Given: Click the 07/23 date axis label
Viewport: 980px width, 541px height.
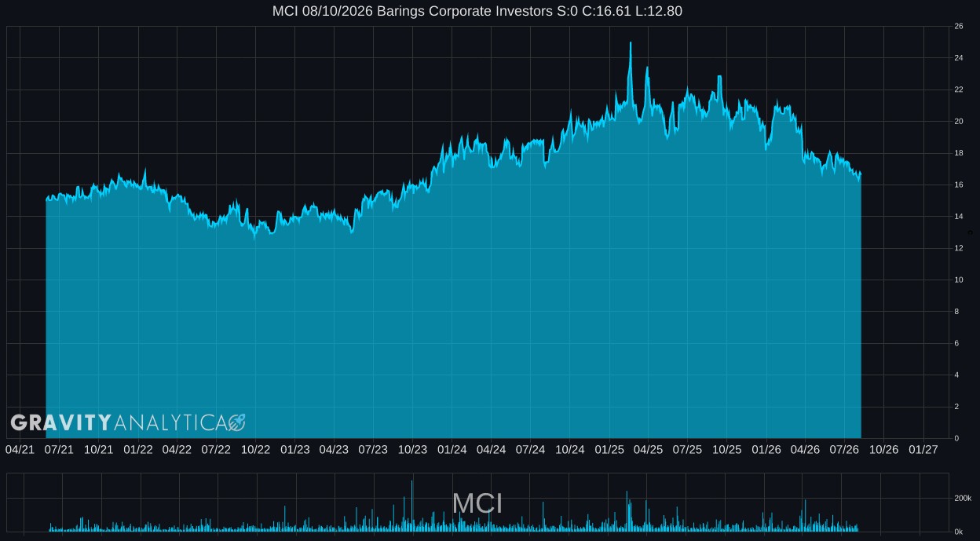Looking at the screenshot, I should pos(373,450).
